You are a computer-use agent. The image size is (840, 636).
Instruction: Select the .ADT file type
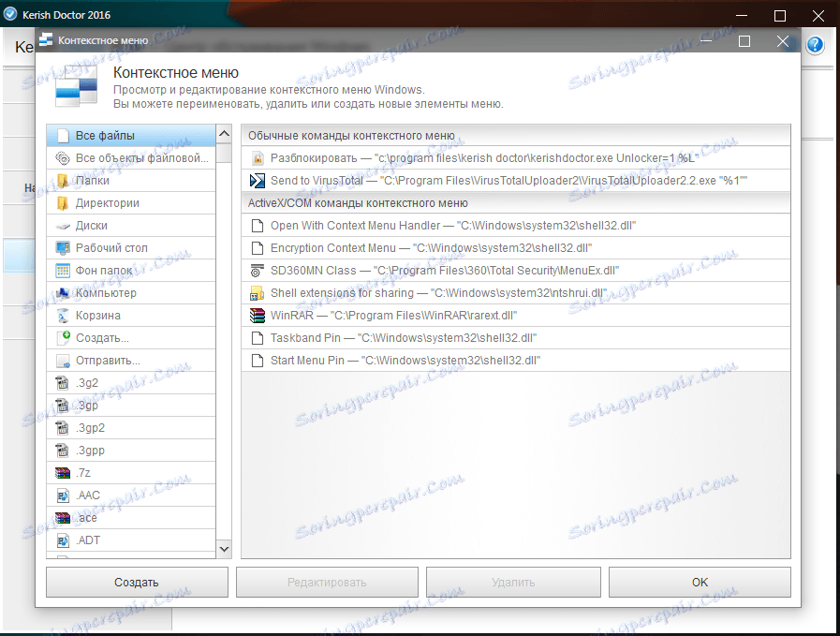click(x=131, y=540)
